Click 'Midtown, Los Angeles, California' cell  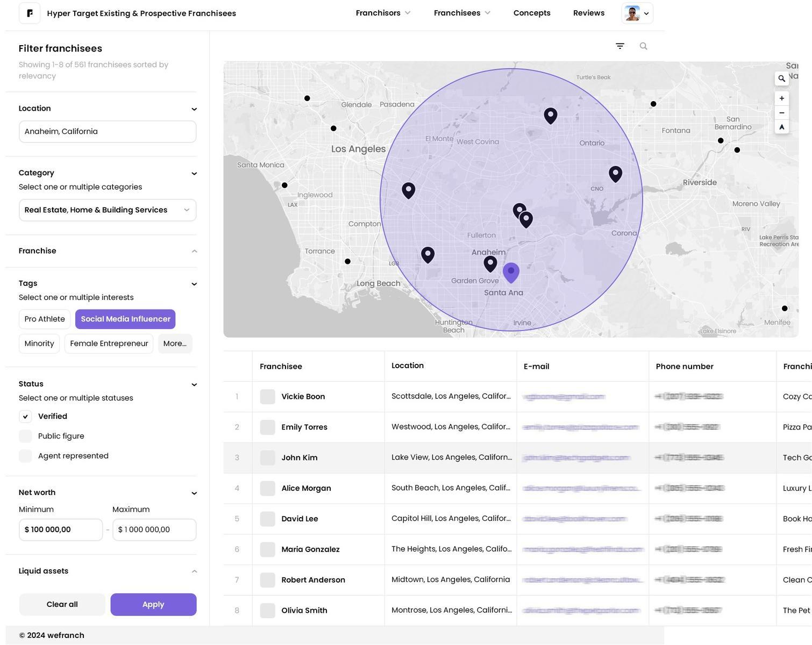451,579
